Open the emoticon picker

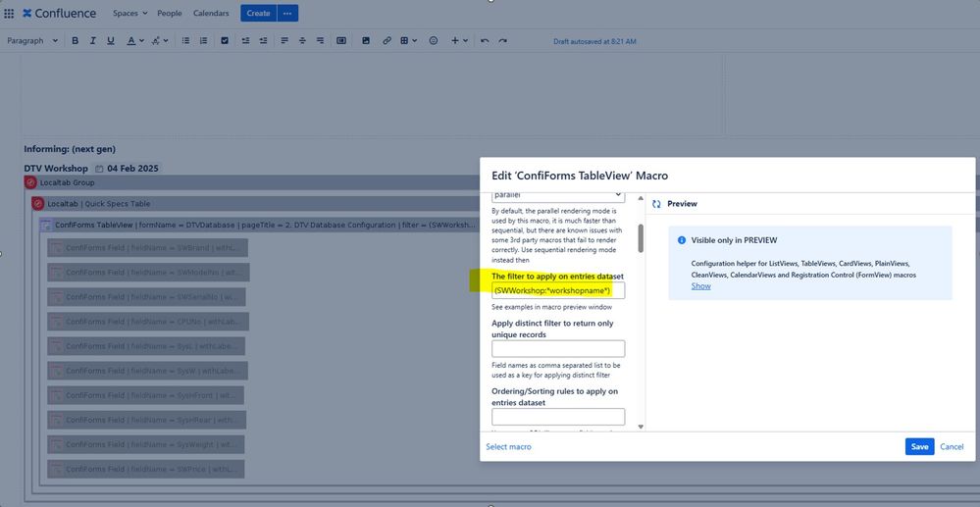tap(434, 40)
